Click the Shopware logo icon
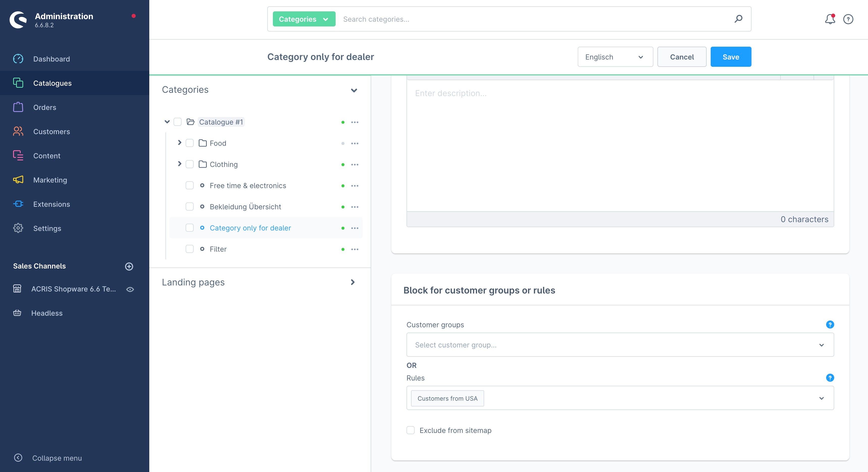The width and height of the screenshot is (868, 472). click(18, 20)
